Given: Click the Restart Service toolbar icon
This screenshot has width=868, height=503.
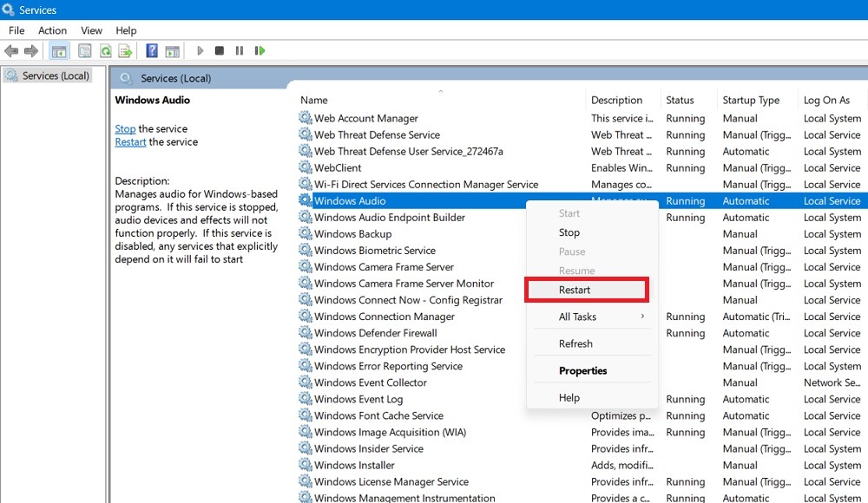Looking at the screenshot, I should pyautogui.click(x=259, y=50).
